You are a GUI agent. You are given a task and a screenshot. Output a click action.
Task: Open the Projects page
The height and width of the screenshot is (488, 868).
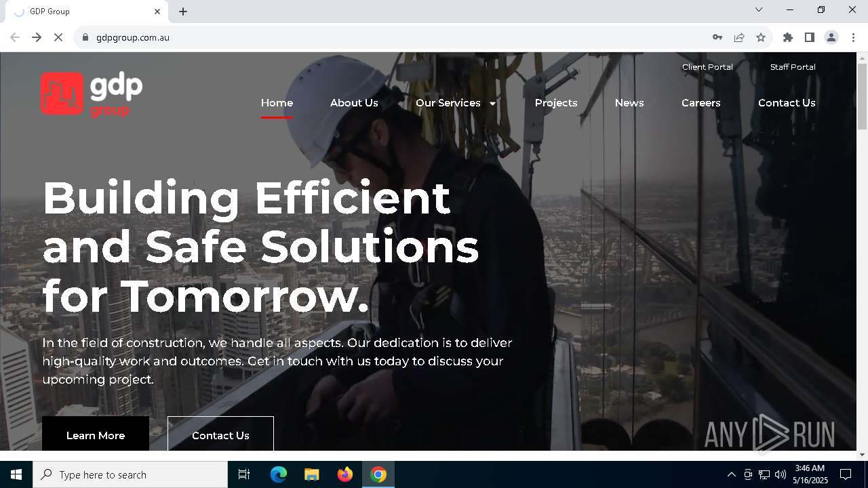556,103
